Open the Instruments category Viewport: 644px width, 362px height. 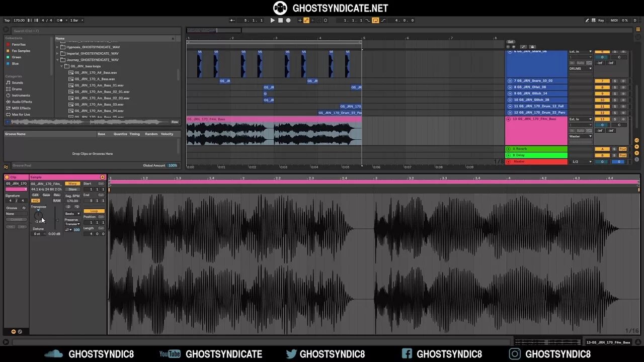coord(21,95)
